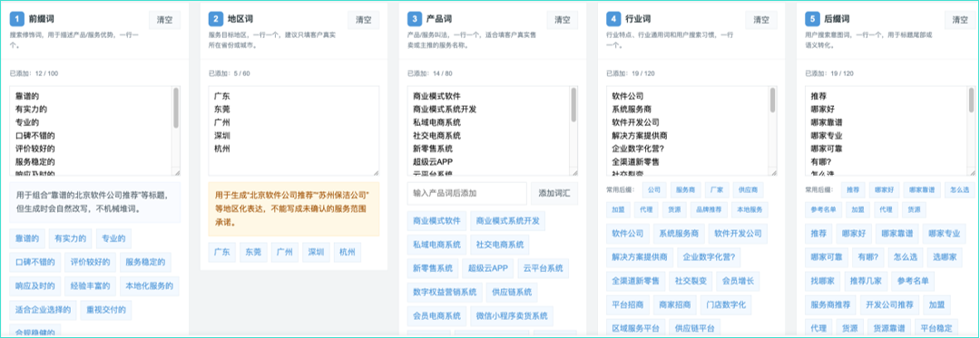Clear the 前缀词 panel with 清空

164,20
